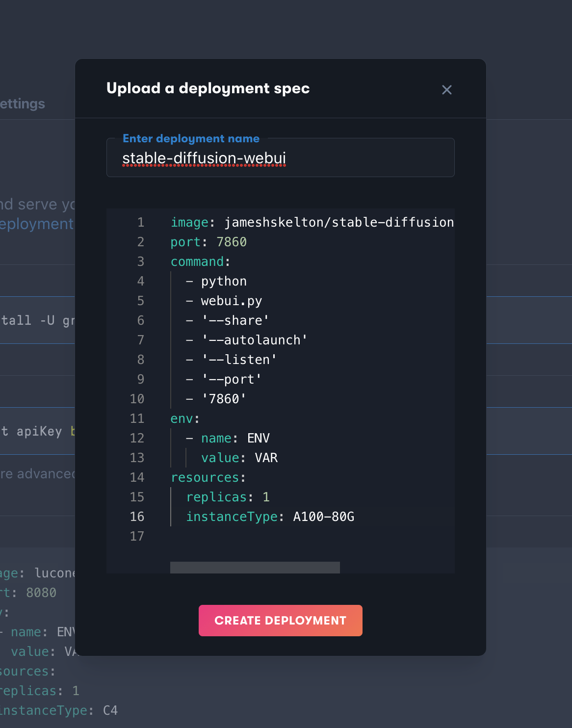The height and width of the screenshot is (728, 572).
Task: Close the Upload a deployment spec dialog
Action: [446, 90]
